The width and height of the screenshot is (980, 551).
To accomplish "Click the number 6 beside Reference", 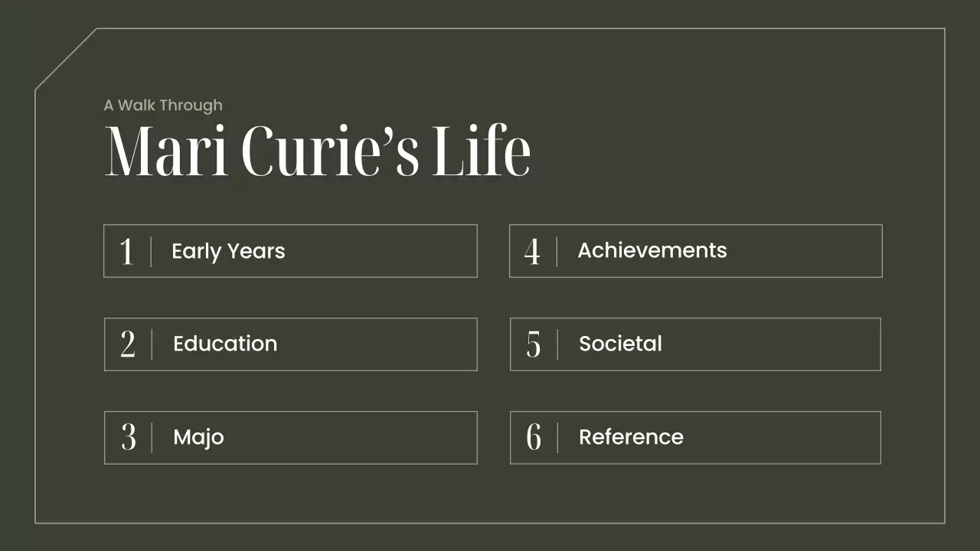I will click(533, 438).
